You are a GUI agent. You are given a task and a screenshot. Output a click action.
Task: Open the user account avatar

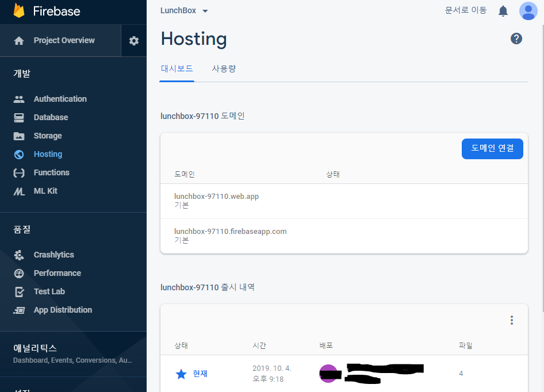(528, 11)
